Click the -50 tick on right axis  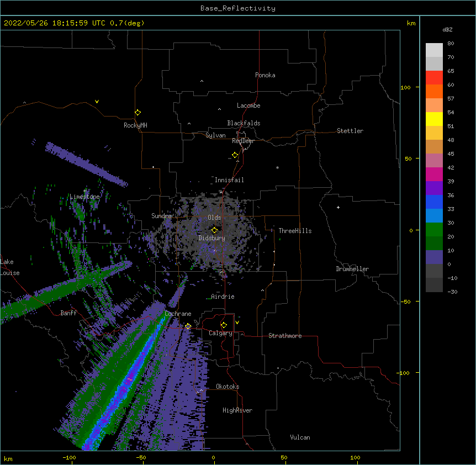(x=405, y=302)
